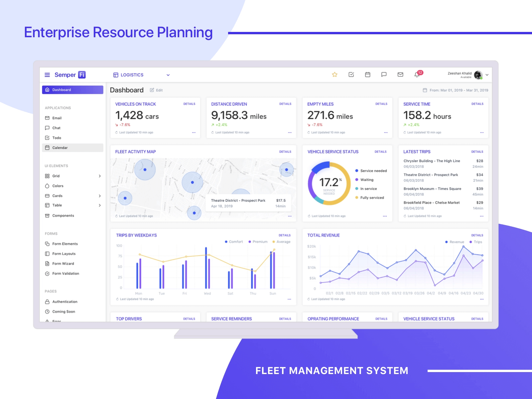Click the todo checkmark icon in the header
Viewport: 532px width, 399px height.
[351, 74]
